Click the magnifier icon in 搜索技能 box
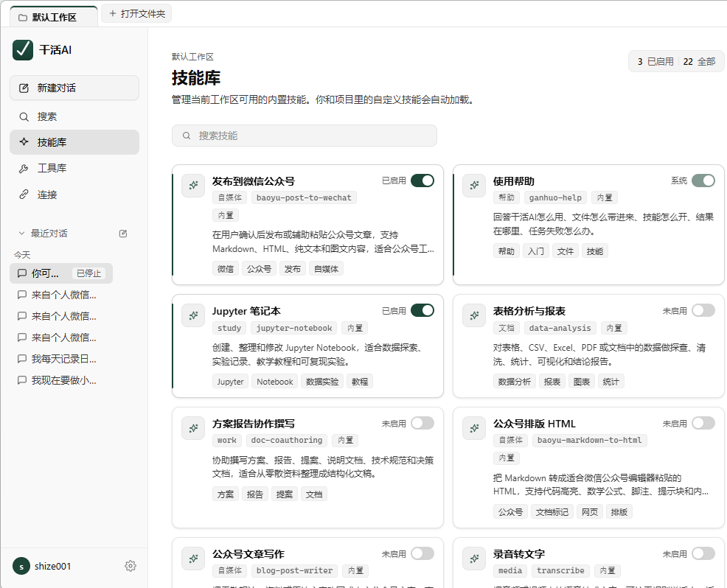Image resolution: width=727 pixels, height=588 pixels. click(x=187, y=136)
